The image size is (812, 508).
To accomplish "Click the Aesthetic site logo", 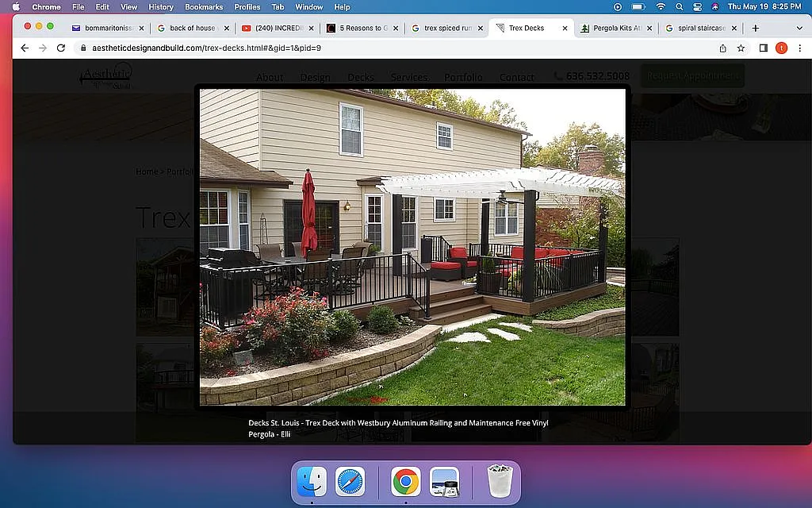I will (106, 75).
